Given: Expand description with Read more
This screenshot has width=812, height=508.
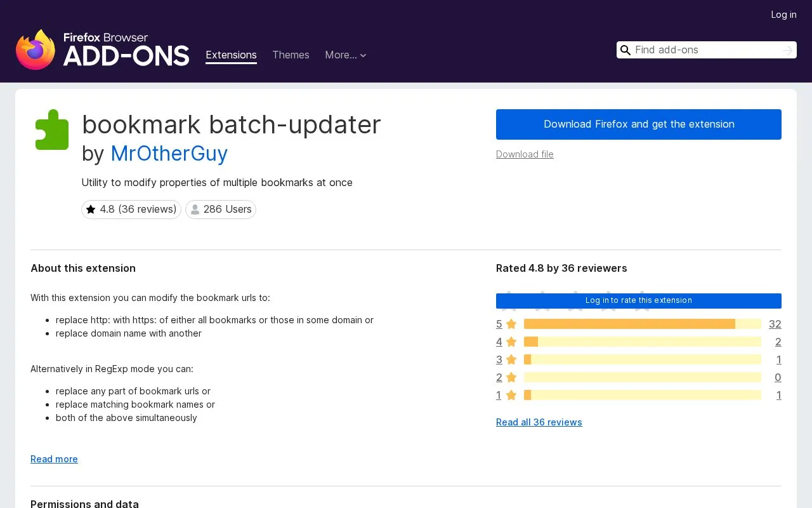Looking at the screenshot, I should pyautogui.click(x=54, y=459).
